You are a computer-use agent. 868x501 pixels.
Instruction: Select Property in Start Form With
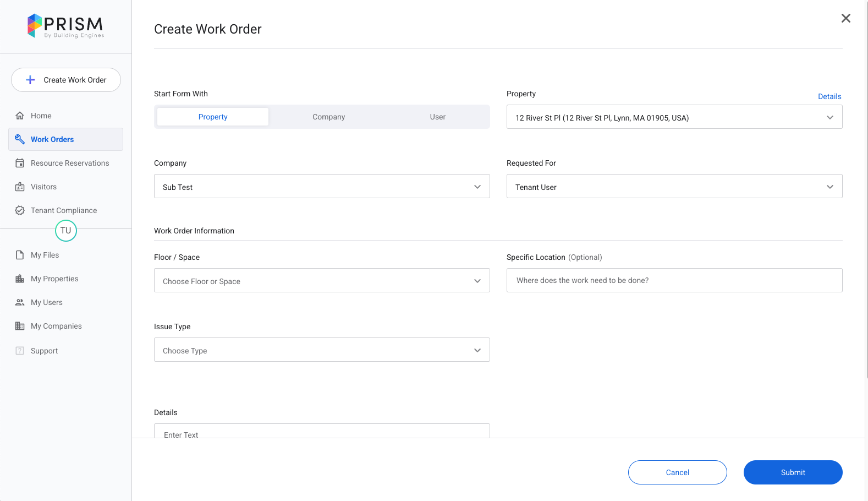pyautogui.click(x=213, y=117)
